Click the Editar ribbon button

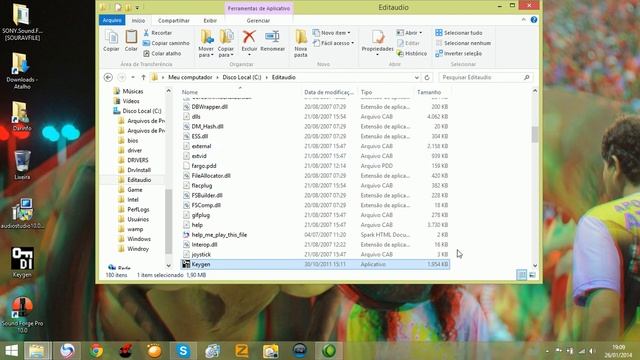408,43
